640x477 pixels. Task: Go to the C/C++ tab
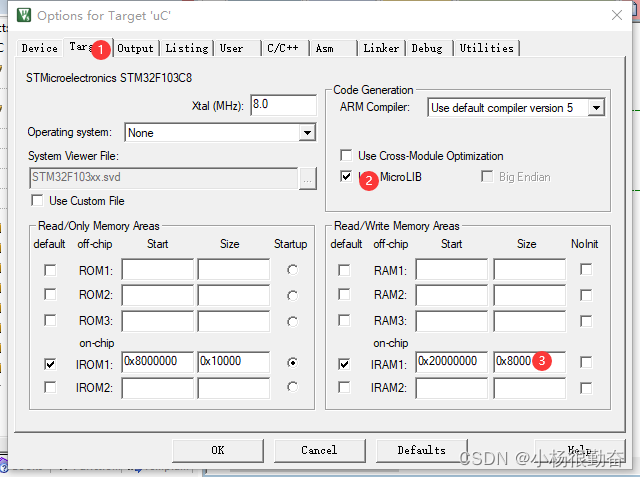point(285,48)
